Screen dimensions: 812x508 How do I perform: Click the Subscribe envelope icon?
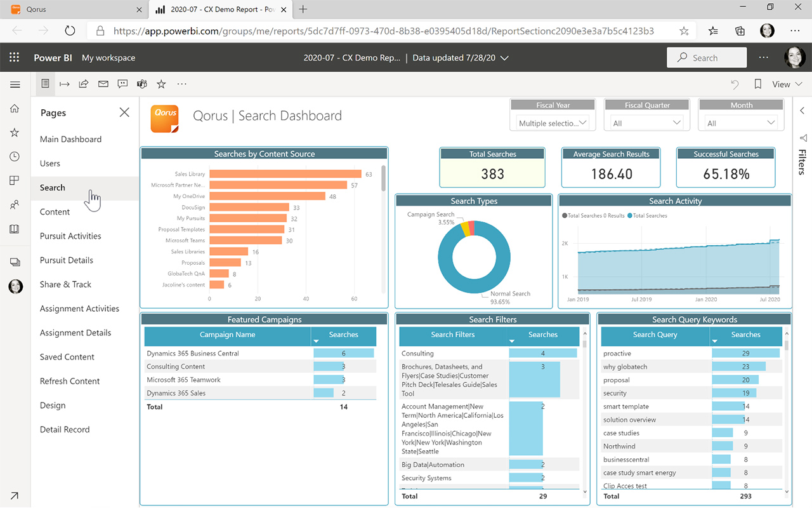(x=103, y=84)
